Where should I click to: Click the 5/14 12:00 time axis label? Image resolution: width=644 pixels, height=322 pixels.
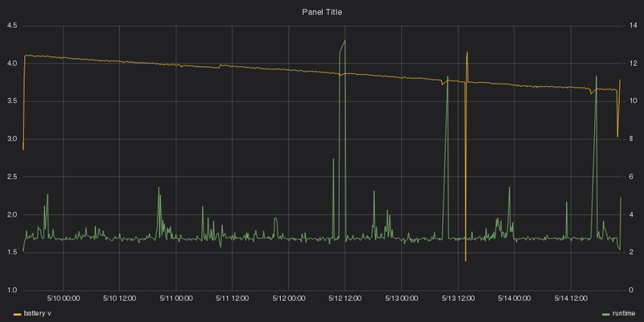(571, 299)
